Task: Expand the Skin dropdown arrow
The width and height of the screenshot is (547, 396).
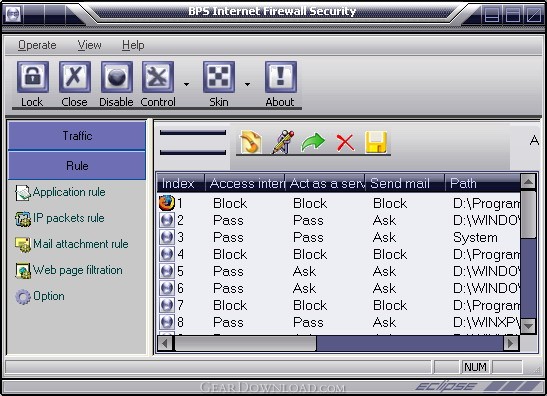Action: (247, 84)
